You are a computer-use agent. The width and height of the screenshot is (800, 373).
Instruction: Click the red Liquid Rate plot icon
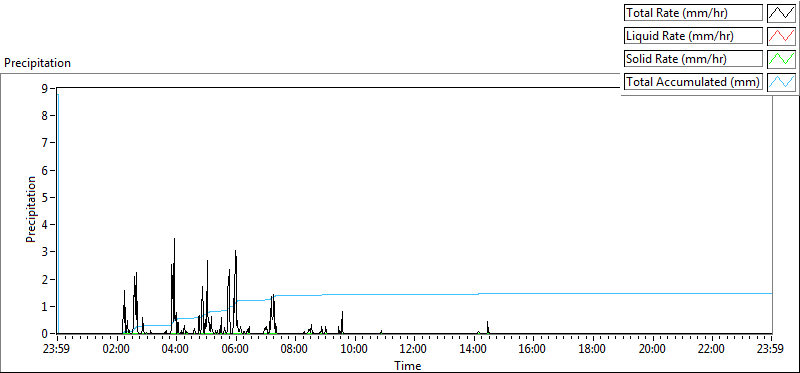[x=782, y=36]
